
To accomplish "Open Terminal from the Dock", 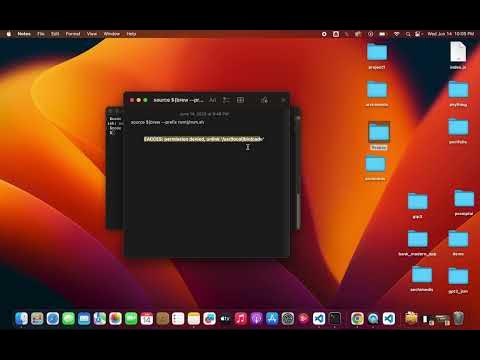I will click(335, 319).
